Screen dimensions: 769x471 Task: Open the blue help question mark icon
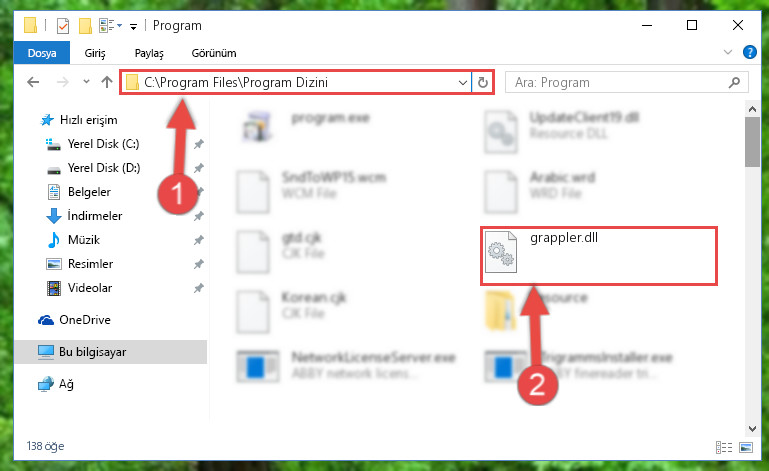[x=749, y=52]
